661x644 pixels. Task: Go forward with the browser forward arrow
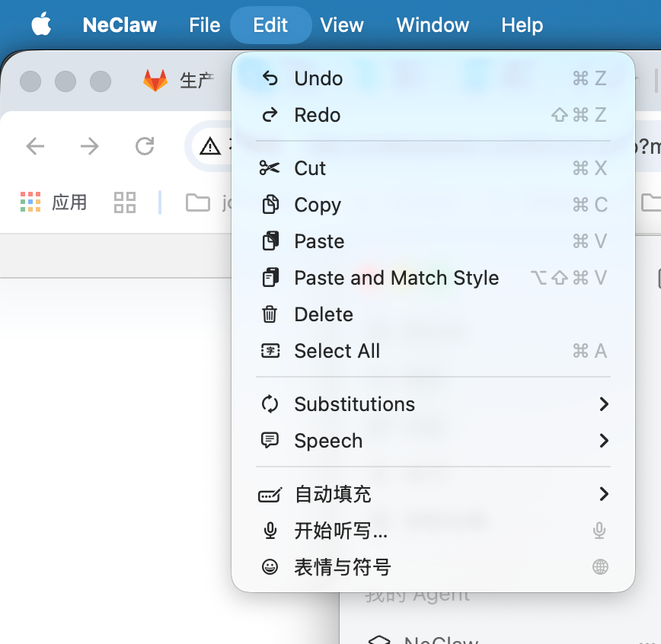[x=90, y=147]
